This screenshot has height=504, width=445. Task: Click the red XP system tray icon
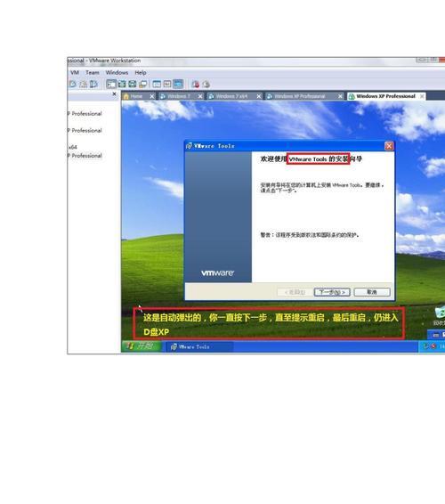tap(433, 346)
